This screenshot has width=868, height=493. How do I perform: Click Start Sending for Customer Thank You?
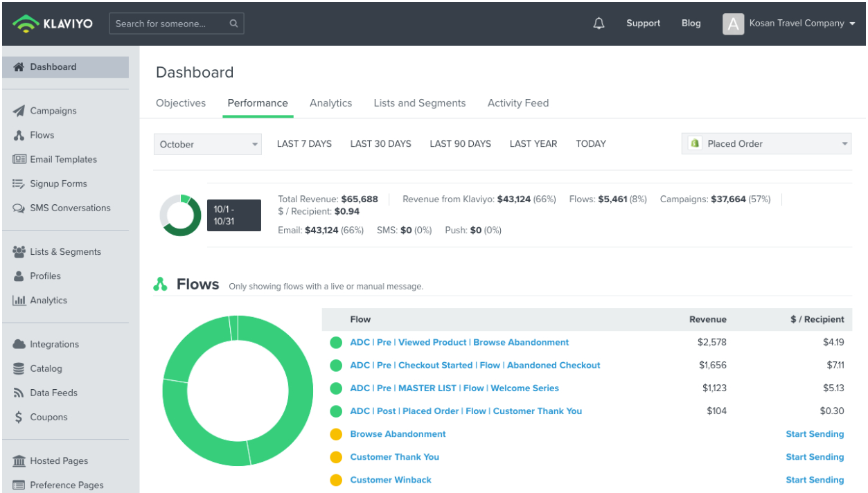pos(815,457)
